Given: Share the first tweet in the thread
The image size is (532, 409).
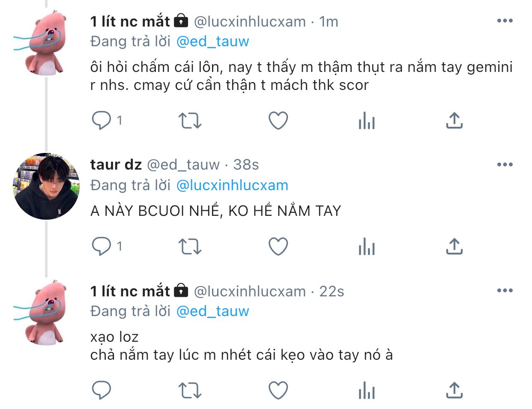Looking at the screenshot, I should [x=454, y=121].
